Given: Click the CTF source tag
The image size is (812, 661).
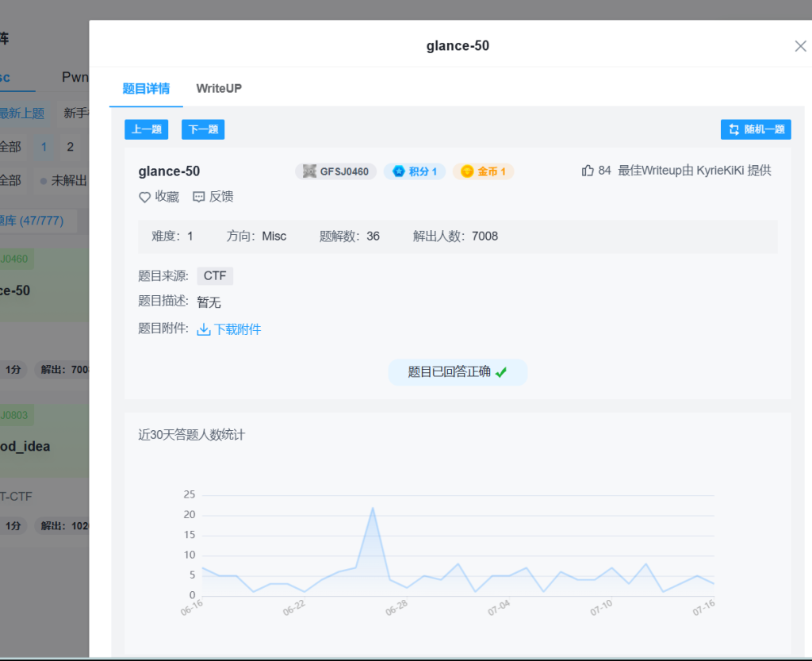Looking at the screenshot, I should point(215,276).
